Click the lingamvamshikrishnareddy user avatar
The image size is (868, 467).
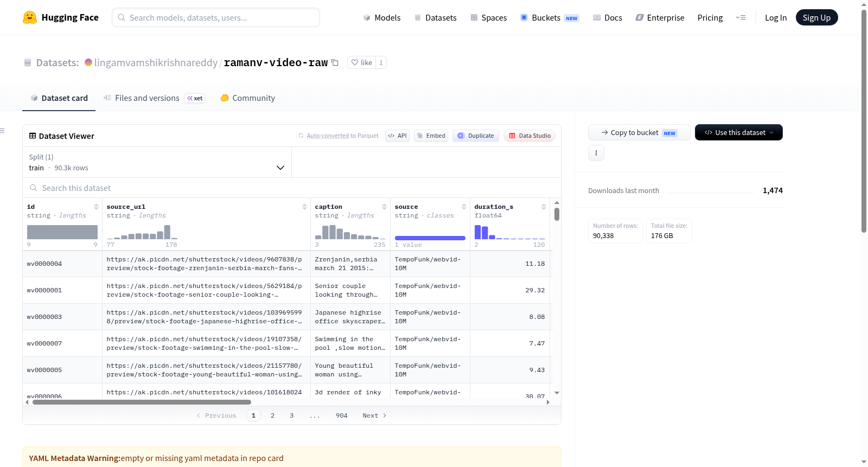click(88, 62)
